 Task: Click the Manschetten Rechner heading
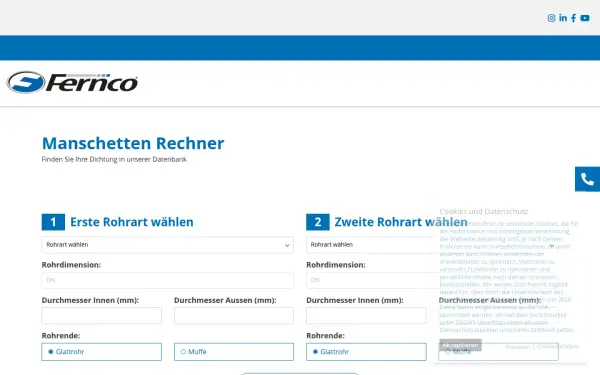133,143
